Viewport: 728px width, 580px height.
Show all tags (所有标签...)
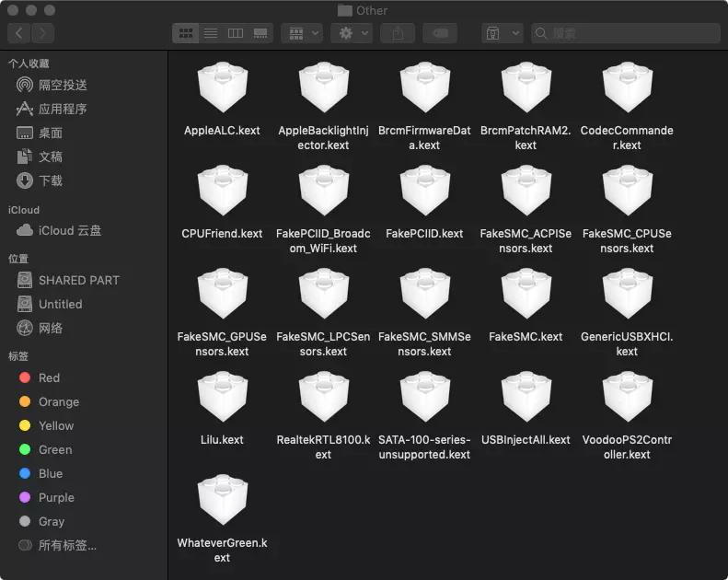pyautogui.click(x=57, y=545)
